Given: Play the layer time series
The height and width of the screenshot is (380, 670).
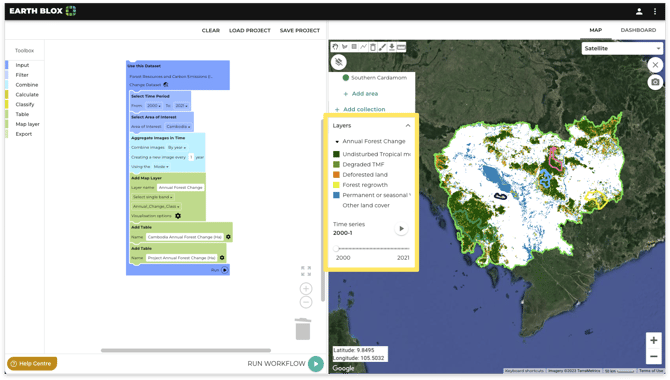Looking at the screenshot, I should pyautogui.click(x=401, y=229).
